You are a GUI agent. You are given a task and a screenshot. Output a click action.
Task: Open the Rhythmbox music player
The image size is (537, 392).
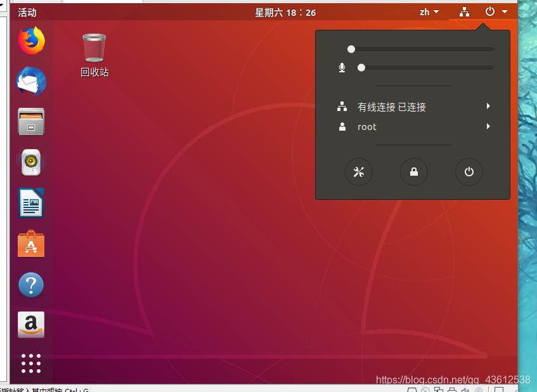pyautogui.click(x=31, y=162)
